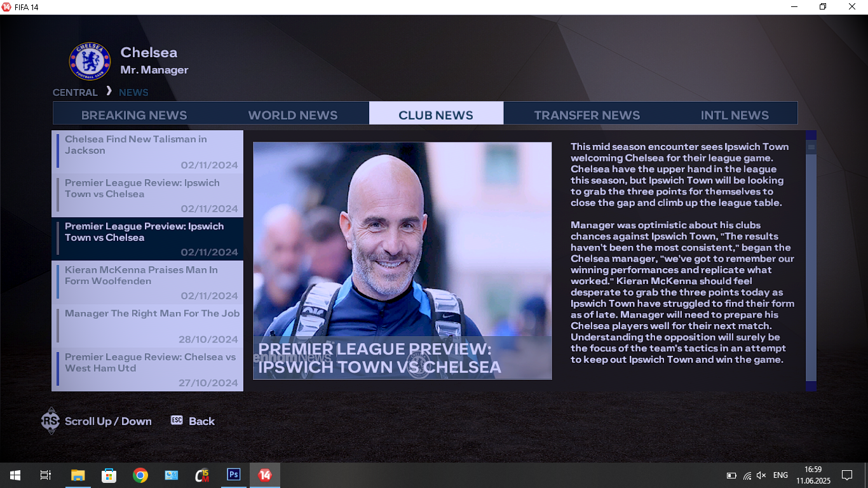Click the ESC key Back icon
The width and height of the screenshot is (868, 488).
[177, 420]
